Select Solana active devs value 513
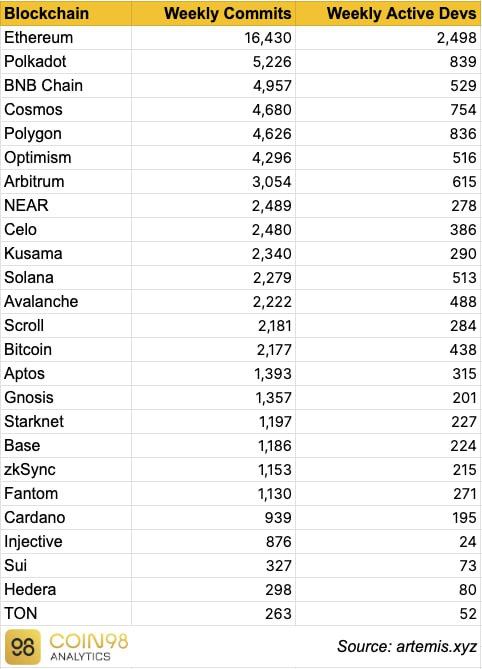482x669 pixels. pyautogui.click(x=464, y=278)
